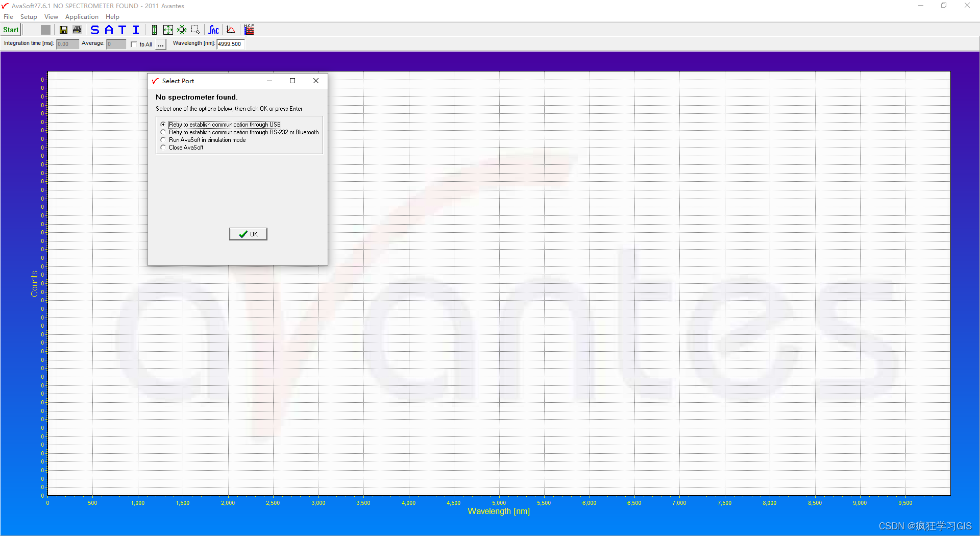Minimize the main AvaSoft window
This screenshot has height=536, width=980.
tap(921, 6)
